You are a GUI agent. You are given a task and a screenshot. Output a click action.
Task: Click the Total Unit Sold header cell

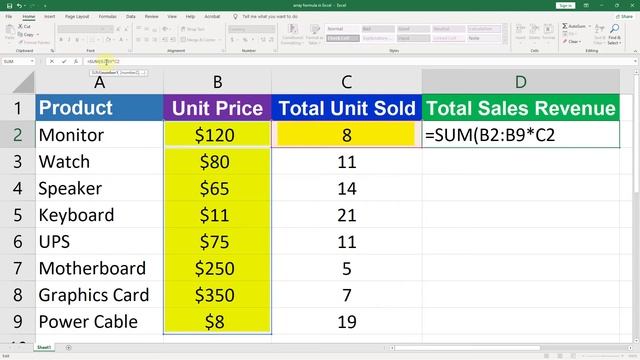point(347,108)
